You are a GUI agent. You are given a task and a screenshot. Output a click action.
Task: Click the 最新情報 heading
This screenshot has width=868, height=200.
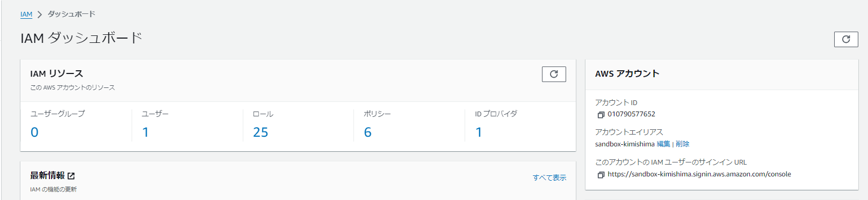click(x=47, y=175)
